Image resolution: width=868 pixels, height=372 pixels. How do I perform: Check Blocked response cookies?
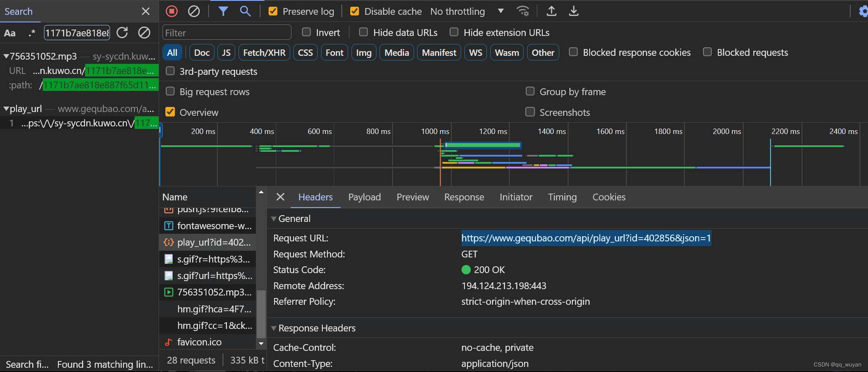click(573, 52)
